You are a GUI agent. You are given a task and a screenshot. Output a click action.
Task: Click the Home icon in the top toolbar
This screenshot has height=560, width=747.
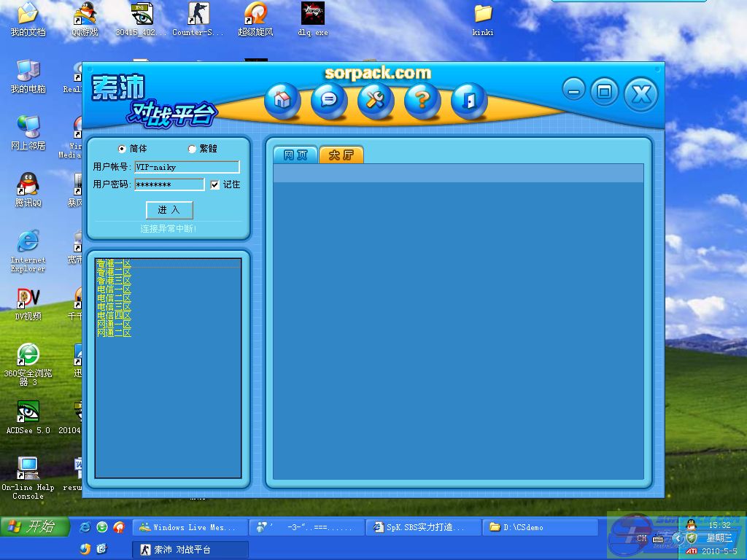click(282, 100)
